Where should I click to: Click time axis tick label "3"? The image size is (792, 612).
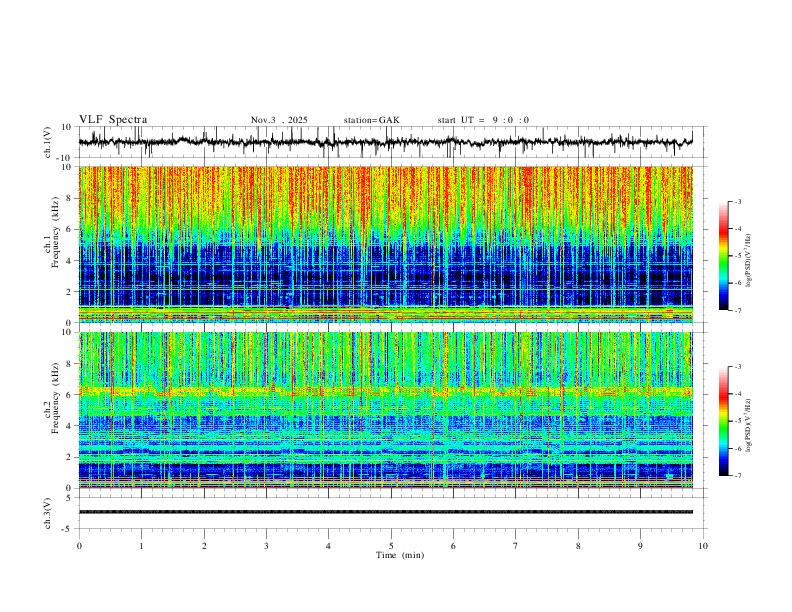coord(266,546)
